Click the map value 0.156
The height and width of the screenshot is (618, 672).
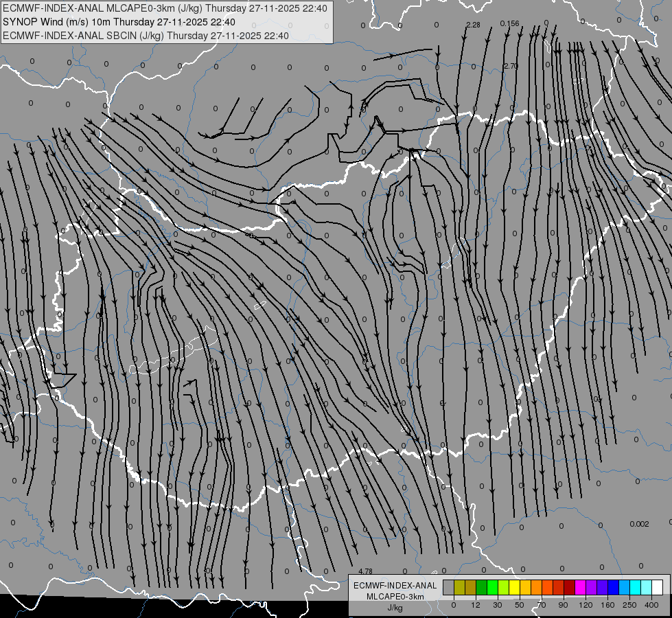509,23
